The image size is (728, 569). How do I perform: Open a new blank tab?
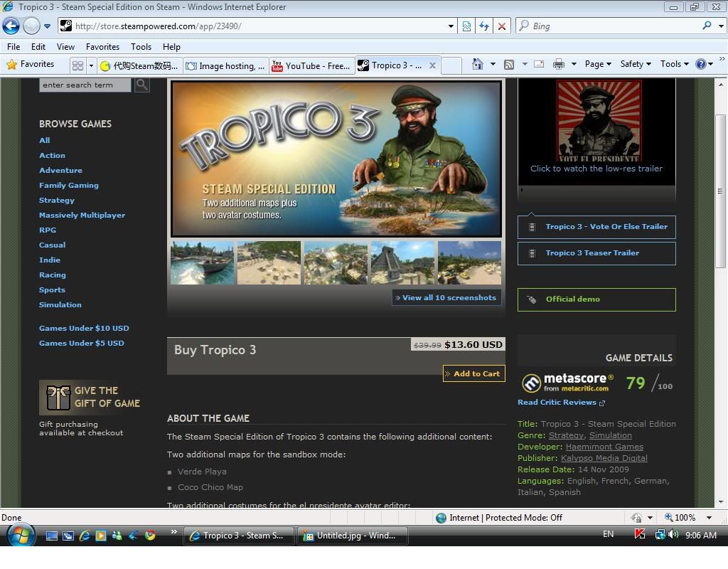click(x=451, y=65)
